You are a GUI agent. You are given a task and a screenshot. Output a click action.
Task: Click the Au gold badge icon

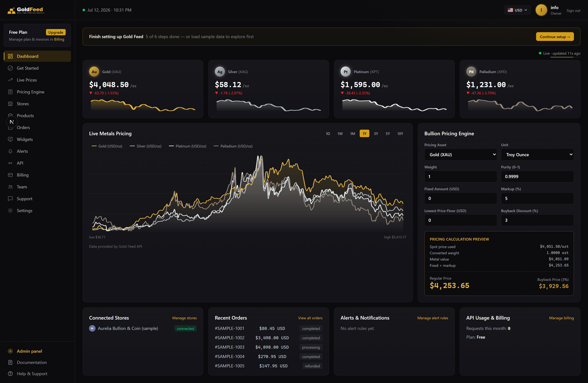(94, 72)
